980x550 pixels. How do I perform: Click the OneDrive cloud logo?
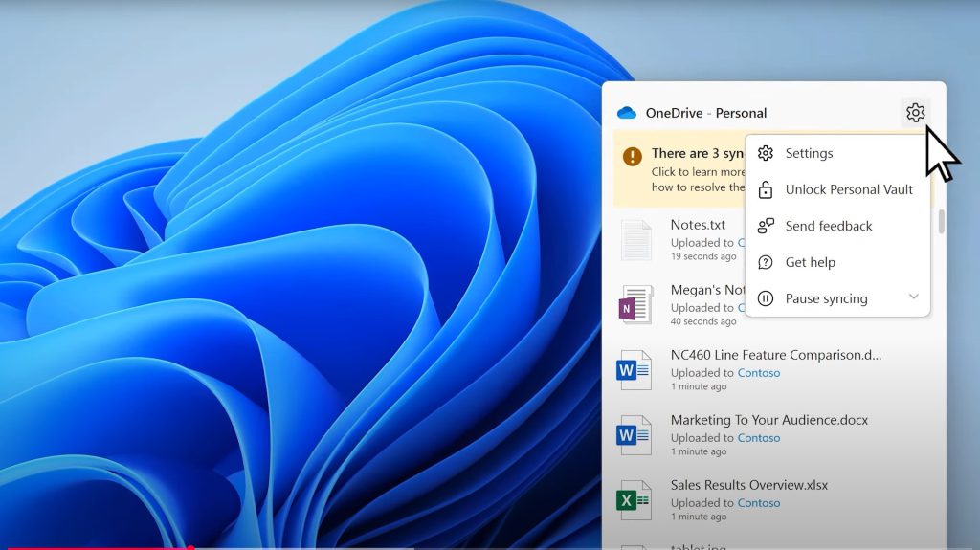(x=627, y=113)
